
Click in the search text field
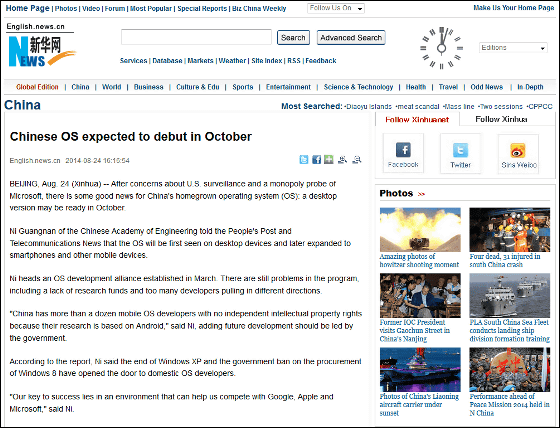click(196, 37)
